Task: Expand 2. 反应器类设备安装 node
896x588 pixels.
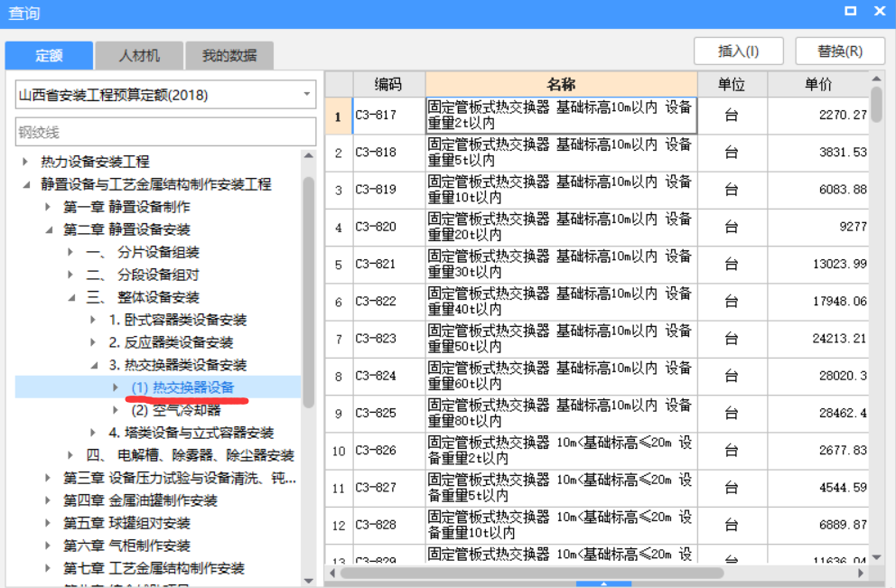Action: pyautogui.click(x=93, y=343)
